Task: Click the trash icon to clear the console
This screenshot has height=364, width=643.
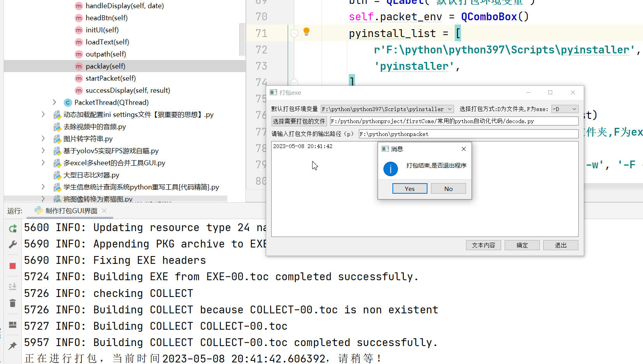Action: pyautogui.click(x=12, y=303)
